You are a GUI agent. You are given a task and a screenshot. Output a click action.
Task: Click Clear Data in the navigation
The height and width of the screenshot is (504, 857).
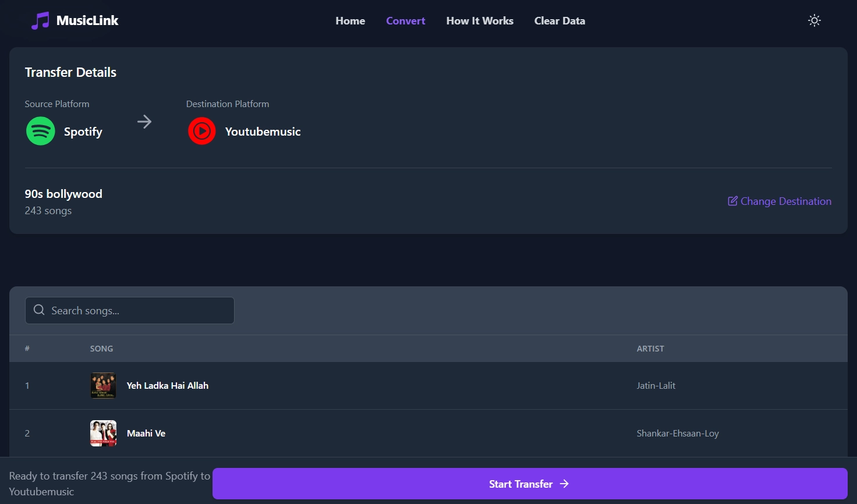(559, 20)
